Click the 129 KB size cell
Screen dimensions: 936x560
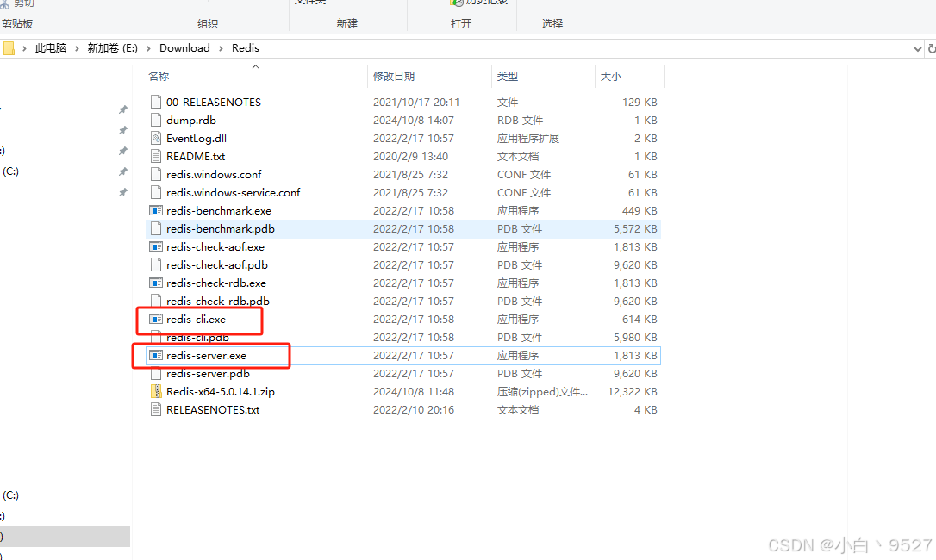pyautogui.click(x=640, y=102)
